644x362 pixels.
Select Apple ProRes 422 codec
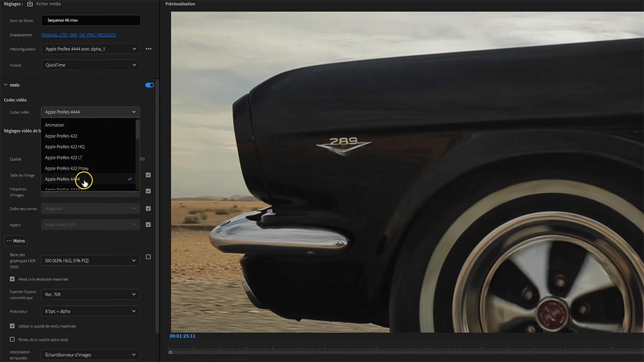(x=88, y=136)
